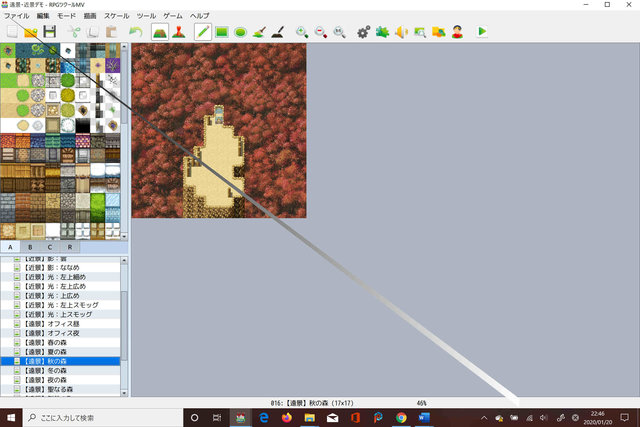The height and width of the screenshot is (427, 640).
Task: Open the Windows Start menu
Action: pos(11,418)
